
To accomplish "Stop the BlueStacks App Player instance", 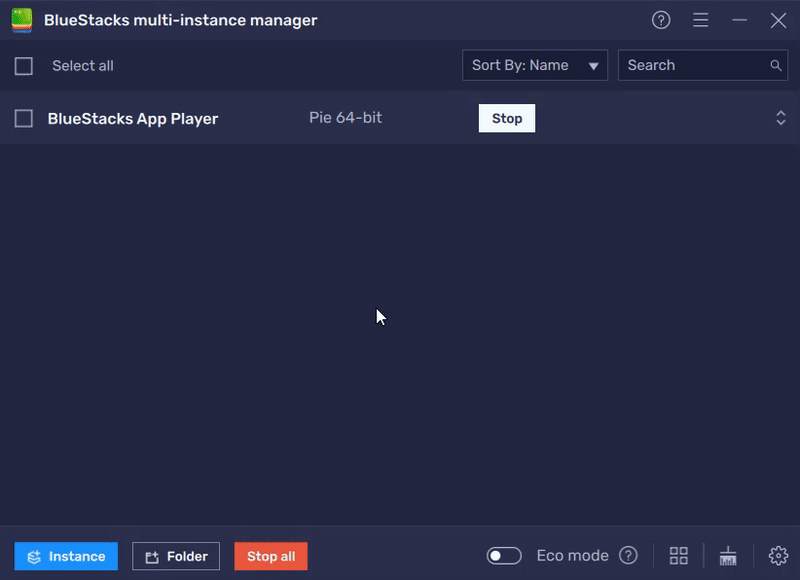I will click(507, 117).
